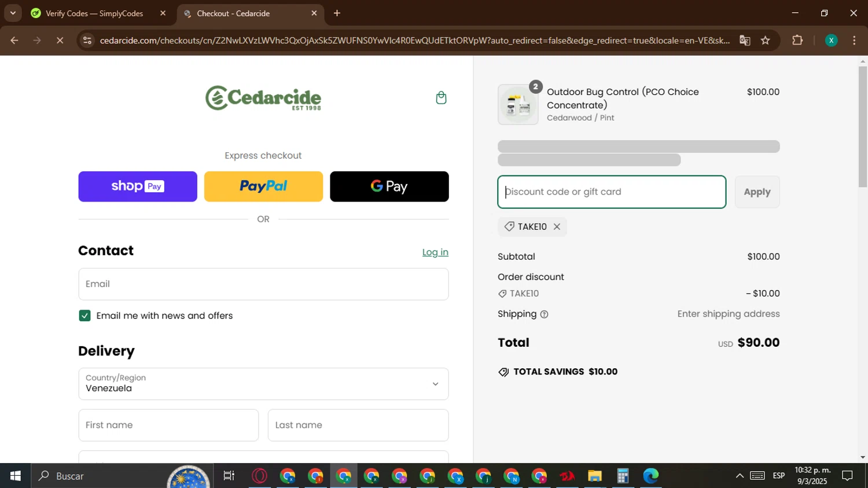Click the TOTAL SAVINGS $10.00 text
Image resolution: width=868 pixels, height=488 pixels.
[x=565, y=372]
